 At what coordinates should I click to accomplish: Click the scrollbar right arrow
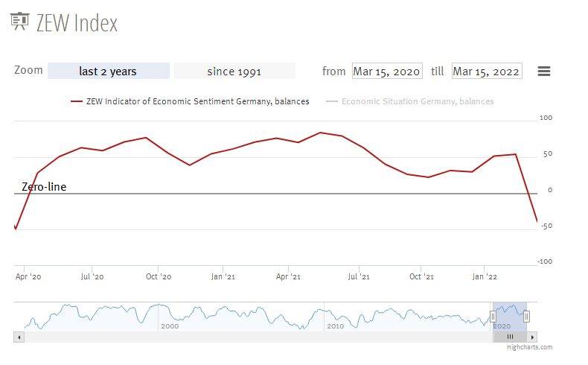[x=532, y=337]
